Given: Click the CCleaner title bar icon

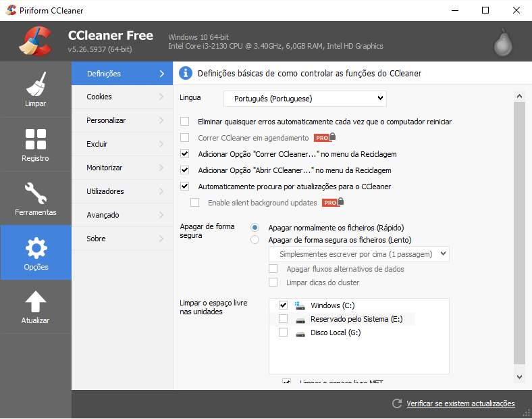Looking at the screenshot, I should (11, 10).
